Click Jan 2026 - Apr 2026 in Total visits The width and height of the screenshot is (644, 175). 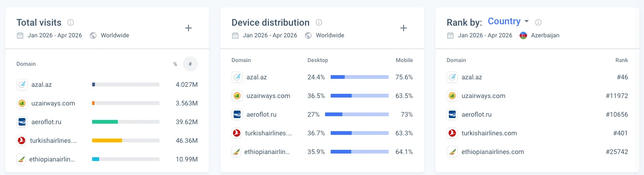coord(55,35)
